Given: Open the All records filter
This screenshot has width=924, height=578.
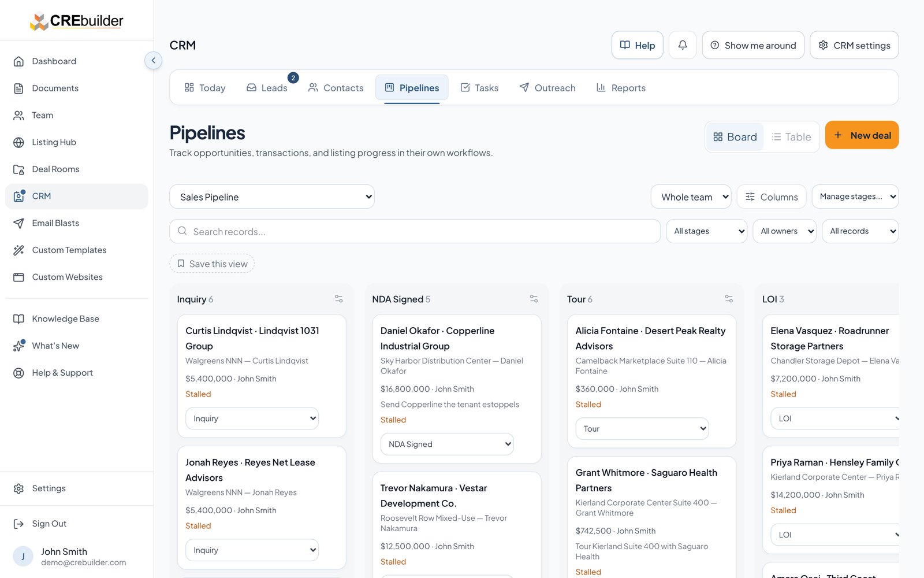Looking at the screenshot, I should (x=860, y=231).
